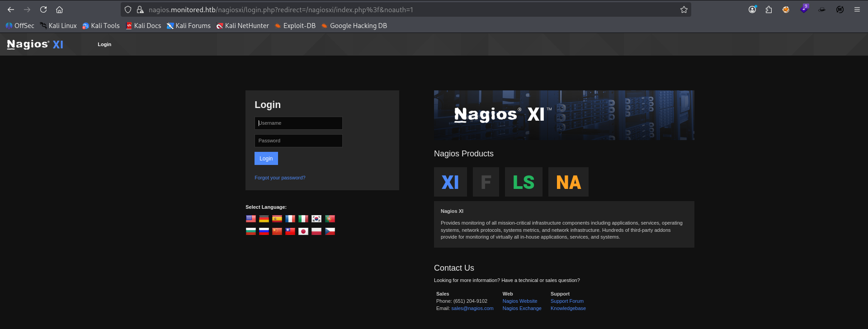Image resolution: width=868 pixels, height=329 pixels.
Task: Select the Russian flag language
Action: click(x=264, y=231)
